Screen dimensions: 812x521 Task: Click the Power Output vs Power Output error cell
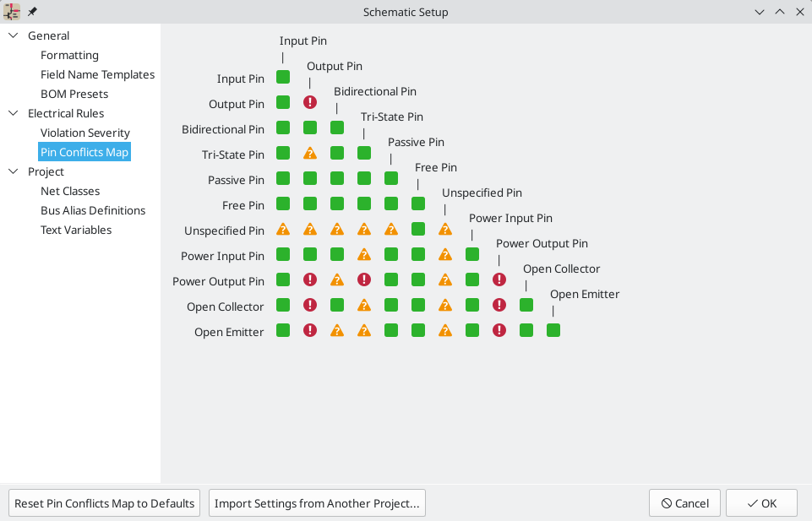[499, 279]
